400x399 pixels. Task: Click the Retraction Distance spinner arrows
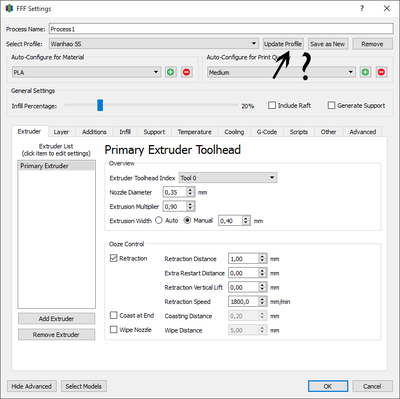click(262, 259)
